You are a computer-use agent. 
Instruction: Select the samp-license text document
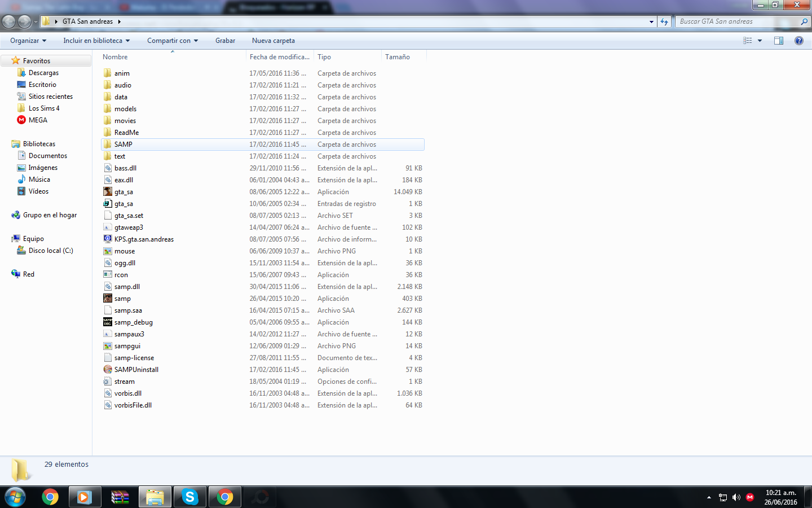pos(134,358)
